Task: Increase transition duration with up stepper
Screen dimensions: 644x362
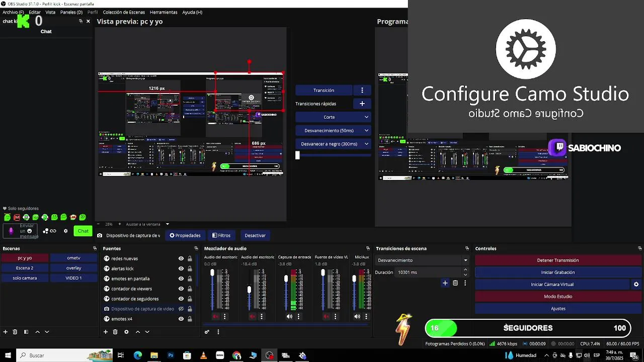Action: [x=465, y=270]
